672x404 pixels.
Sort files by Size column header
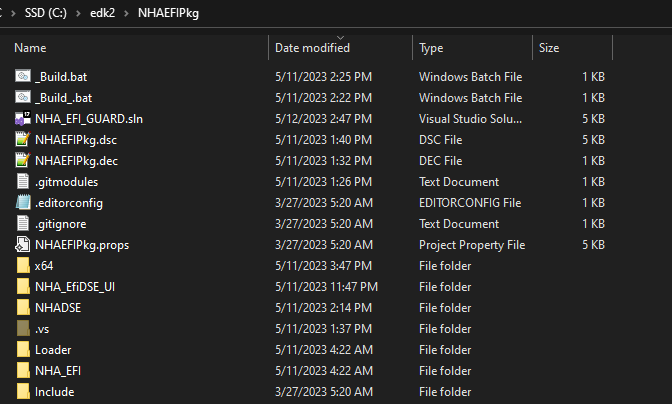(549, 48)
